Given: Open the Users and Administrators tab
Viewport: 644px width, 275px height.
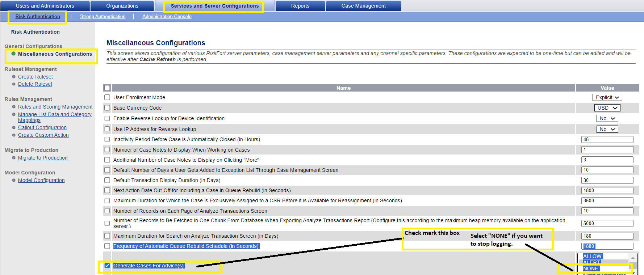Looking at the screenshot, I should (x=45, y=6).
